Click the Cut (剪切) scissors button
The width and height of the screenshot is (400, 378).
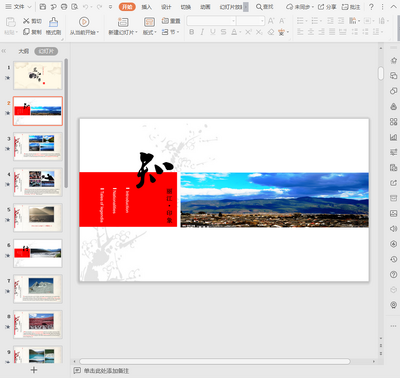click(32, 21)
